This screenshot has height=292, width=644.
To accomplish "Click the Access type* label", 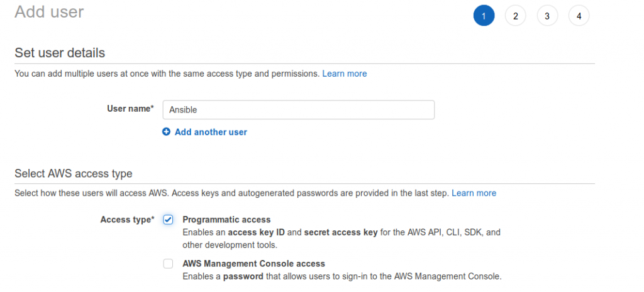I will (127, 220).
